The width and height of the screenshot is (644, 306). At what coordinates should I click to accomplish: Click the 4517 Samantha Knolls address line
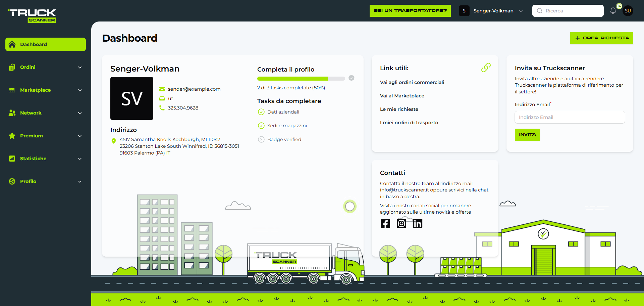pos(170,139)
